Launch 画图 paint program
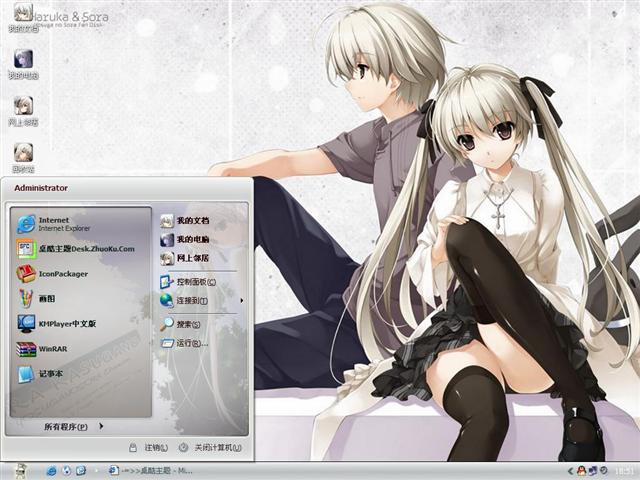Image resolution: width=640 pixels, height=480 pixels. tap(81, 299)
